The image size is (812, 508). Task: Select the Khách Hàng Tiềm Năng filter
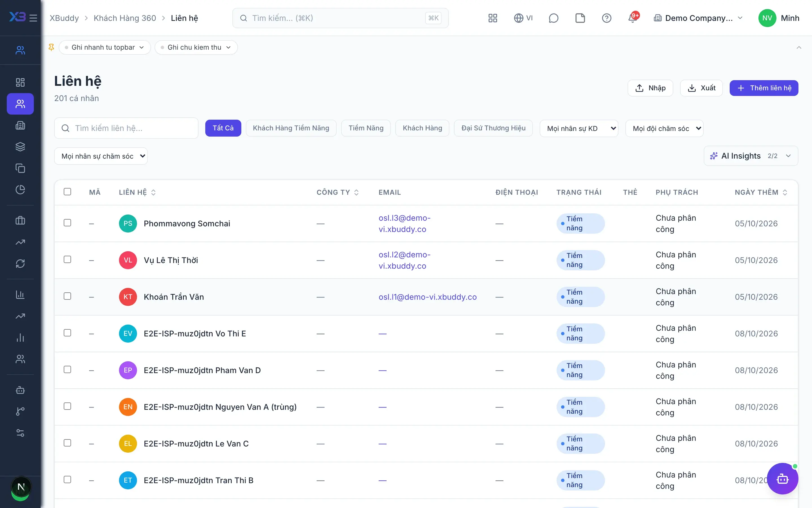pyautogui.click(x=291, y=128)
